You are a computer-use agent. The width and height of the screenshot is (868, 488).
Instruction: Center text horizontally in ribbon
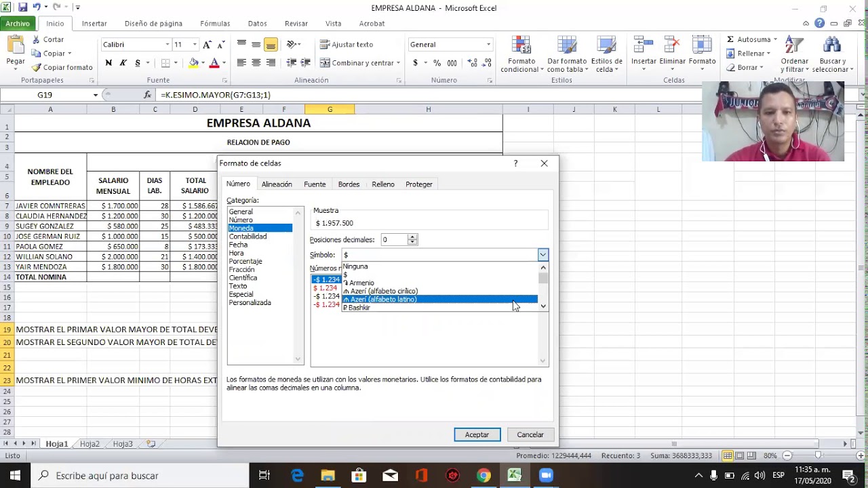256,63
